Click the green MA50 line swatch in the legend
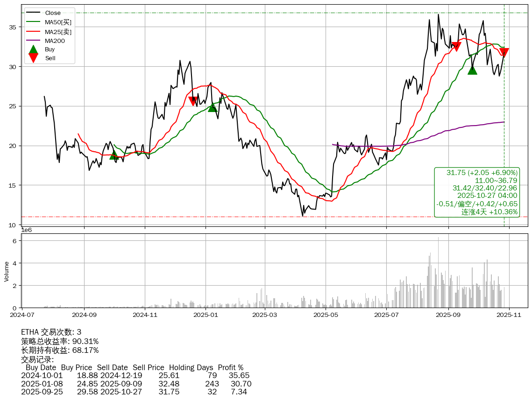Image resolution: width=532 pixels, height=400 pixels. [33, 22]
